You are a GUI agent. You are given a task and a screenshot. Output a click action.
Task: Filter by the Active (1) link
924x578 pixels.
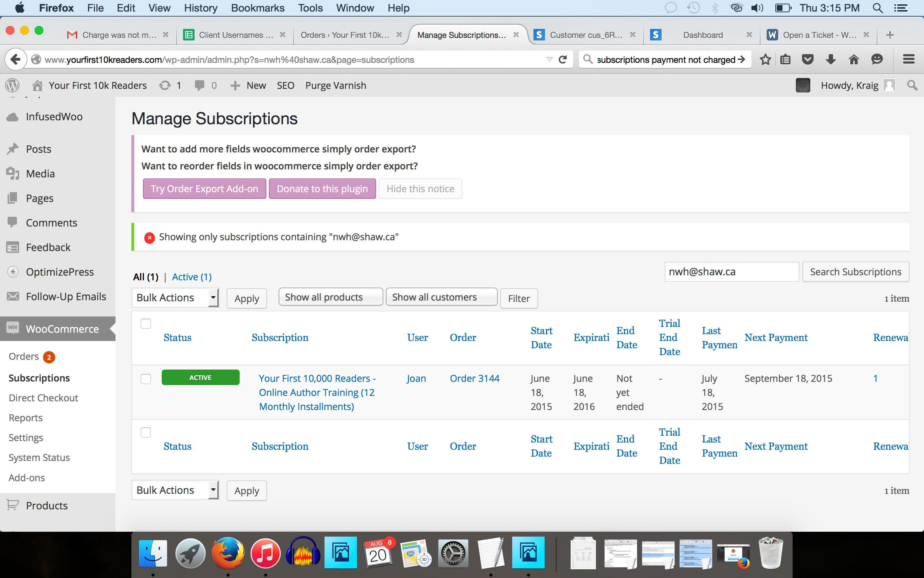192,277
